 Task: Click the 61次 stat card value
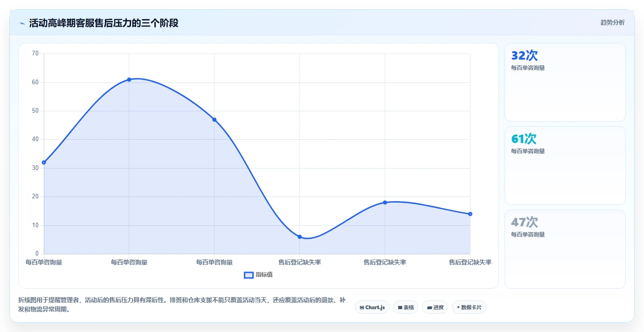pos(524,139)
